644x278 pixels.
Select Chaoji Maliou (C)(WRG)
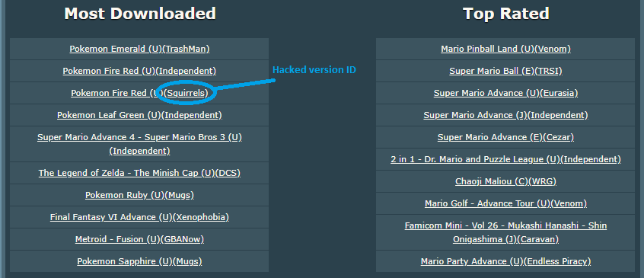[x=506, y=181]
